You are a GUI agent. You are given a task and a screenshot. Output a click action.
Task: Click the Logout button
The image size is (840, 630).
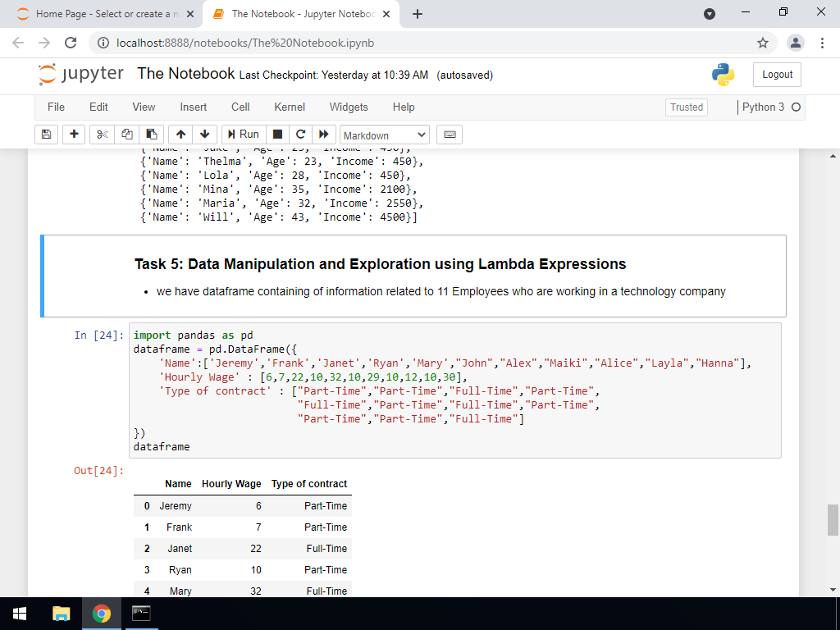click(x=777, y=75)
